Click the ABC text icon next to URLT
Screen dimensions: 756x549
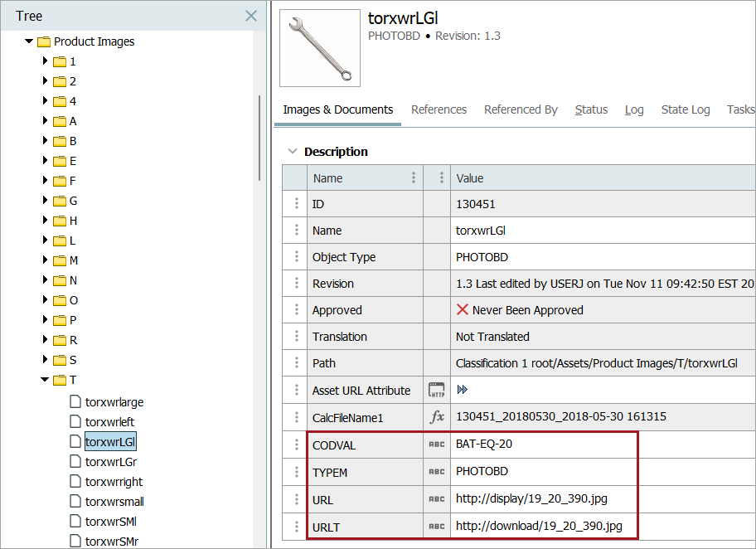[x=437, y=527]
